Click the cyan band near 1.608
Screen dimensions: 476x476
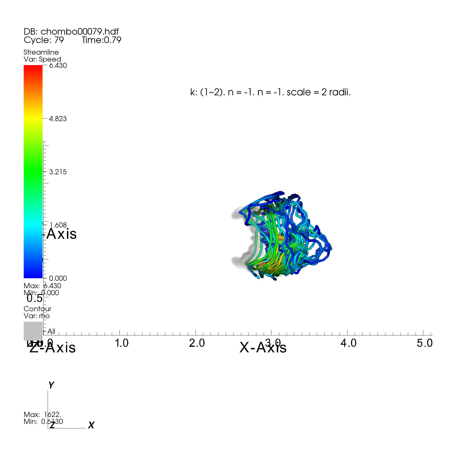pos(33,225)
